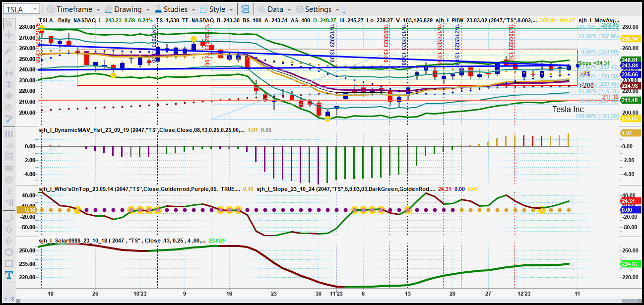Select the sjh_I_Solar09$$ study title
Image resolution: width=644 pixels, height=305 pixels.
tap(123, 241)
